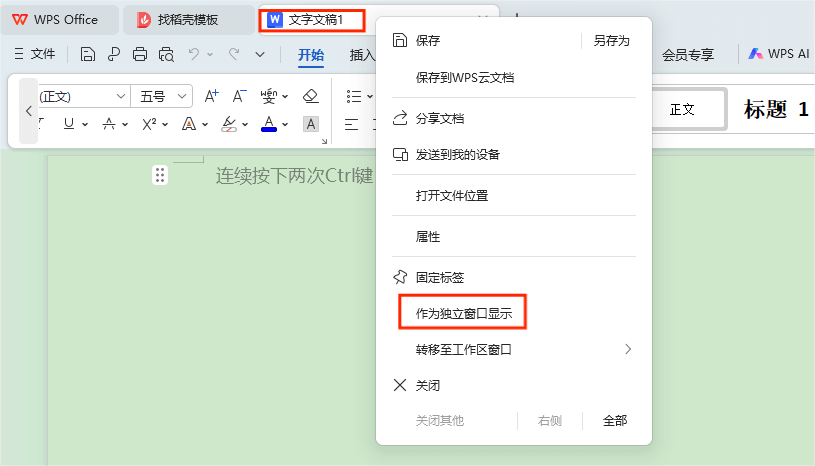The width and height of the screenshot is (815, 466).
Task: Apply the blue font color
Action: (x=269, y=124)
